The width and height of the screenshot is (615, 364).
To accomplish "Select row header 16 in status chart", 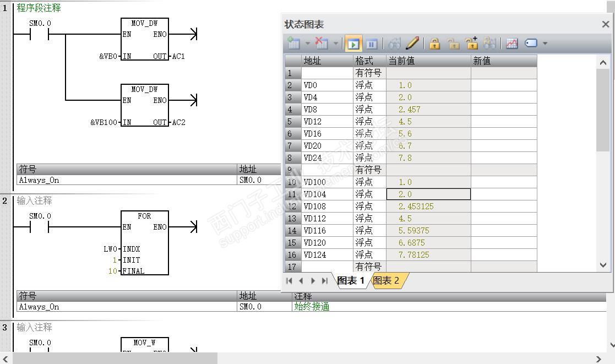I will [292, 254].
